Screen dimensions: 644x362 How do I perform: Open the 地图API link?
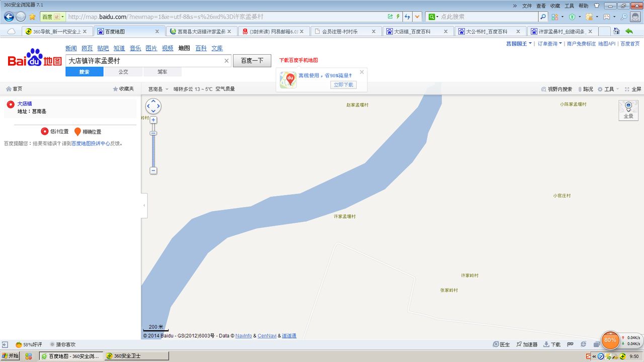(x=607, y=44)
